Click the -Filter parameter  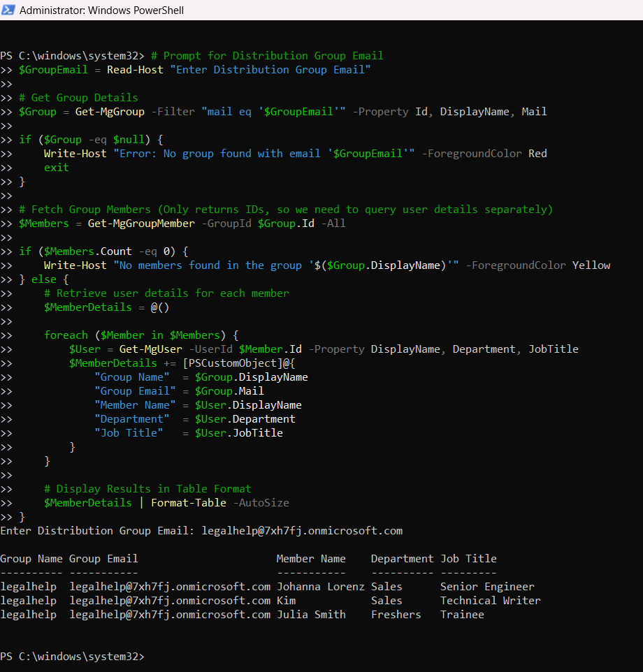[x=173, y=112]
